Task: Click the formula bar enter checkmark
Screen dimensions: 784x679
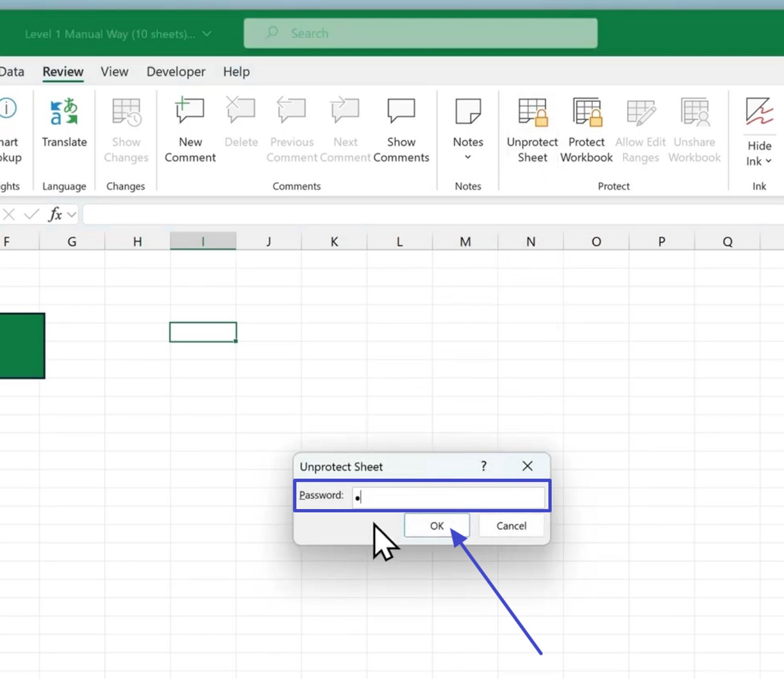Action: [x=31, y=214]
